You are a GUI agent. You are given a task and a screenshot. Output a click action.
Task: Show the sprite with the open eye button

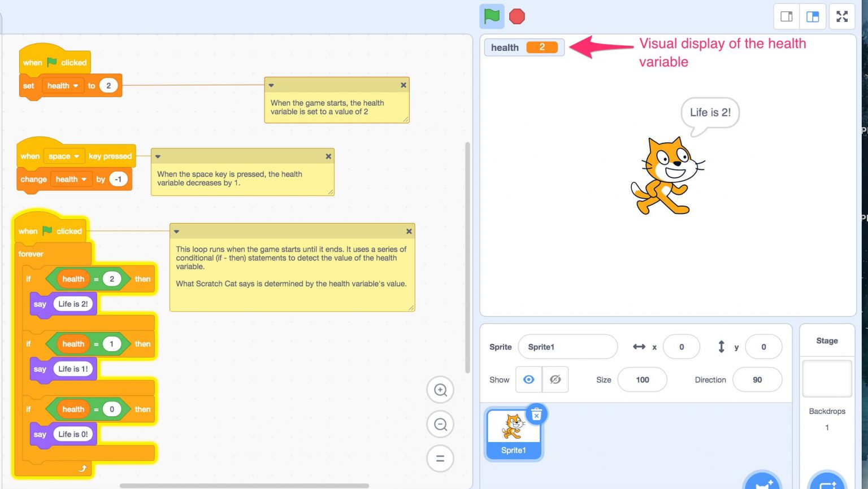click(529, 379)
